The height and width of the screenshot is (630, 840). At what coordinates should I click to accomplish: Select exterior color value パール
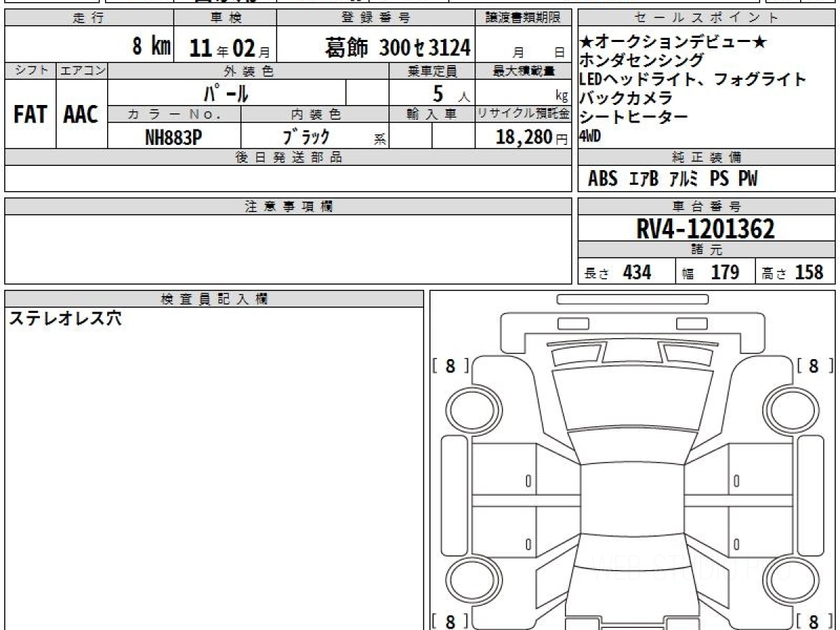pyautogui.click(x=226, y=92)
